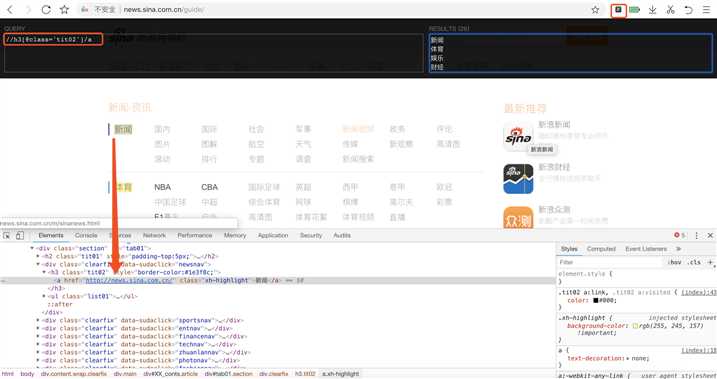
Task: Click the undo arrow icon in browser toolbar
Action: (x=688, y=10)
